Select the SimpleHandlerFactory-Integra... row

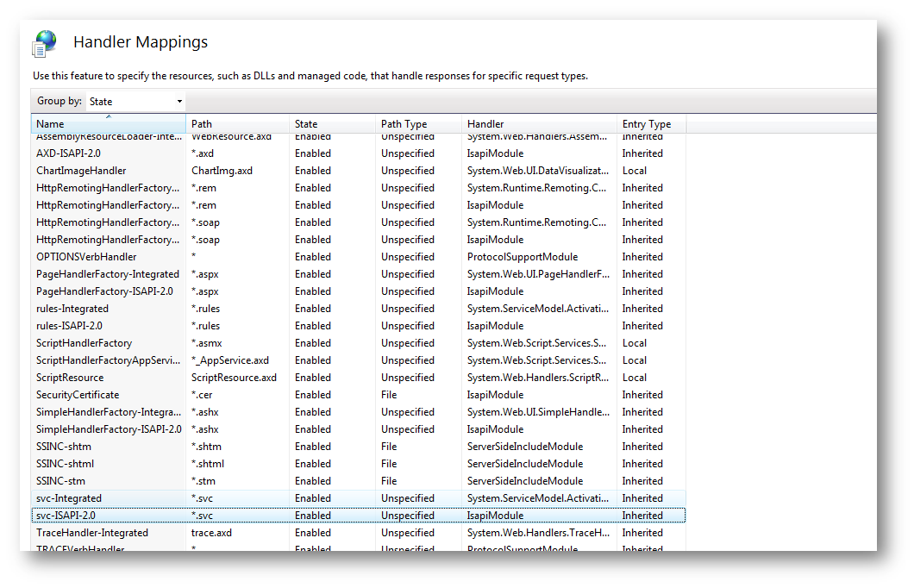pyautogui.click(x=359, y=412)
